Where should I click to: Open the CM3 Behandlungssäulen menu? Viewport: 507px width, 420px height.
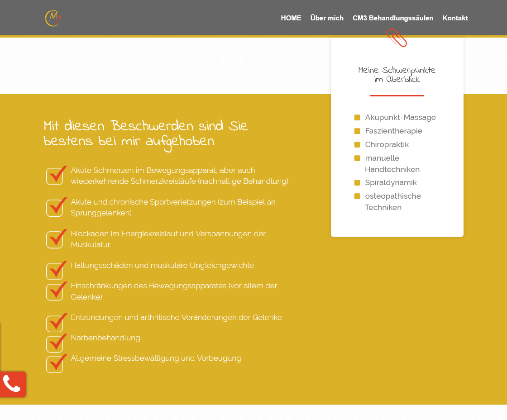pos(393,18)
